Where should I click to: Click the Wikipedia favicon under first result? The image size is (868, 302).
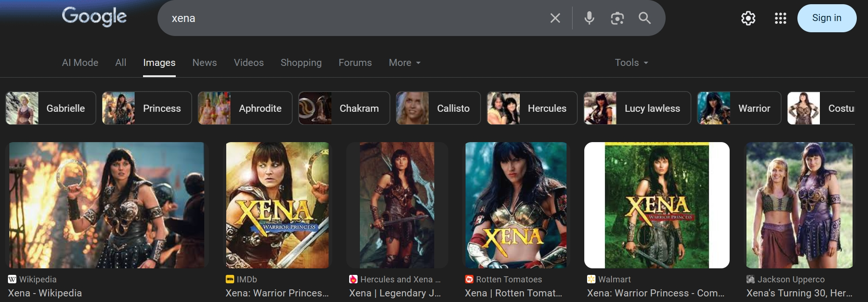(x=12, y=279)
